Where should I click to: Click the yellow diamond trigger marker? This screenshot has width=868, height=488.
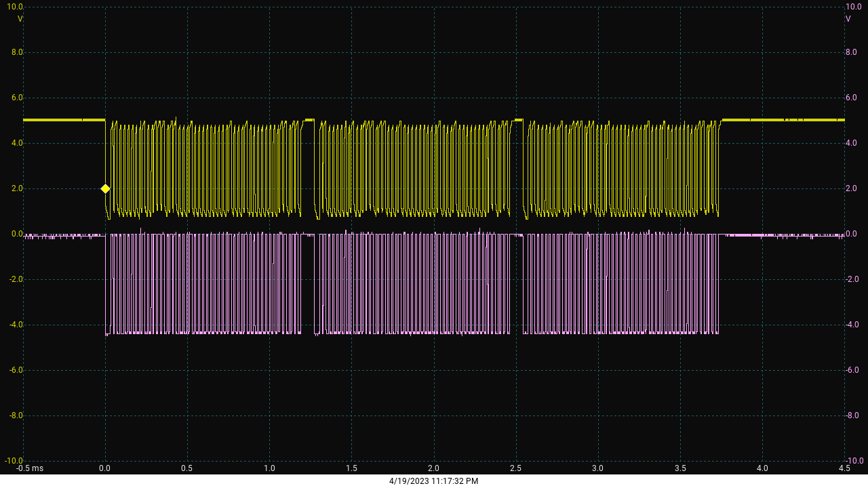pos(105,188)
